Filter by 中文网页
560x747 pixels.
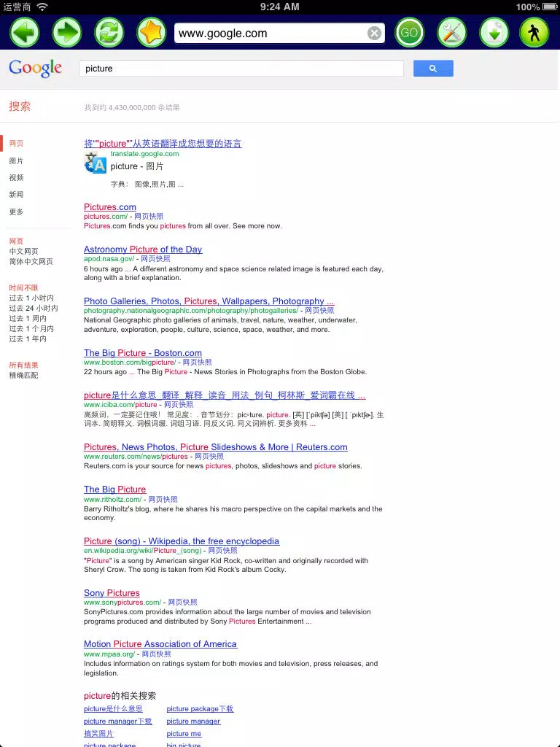[x=24, y=251]
